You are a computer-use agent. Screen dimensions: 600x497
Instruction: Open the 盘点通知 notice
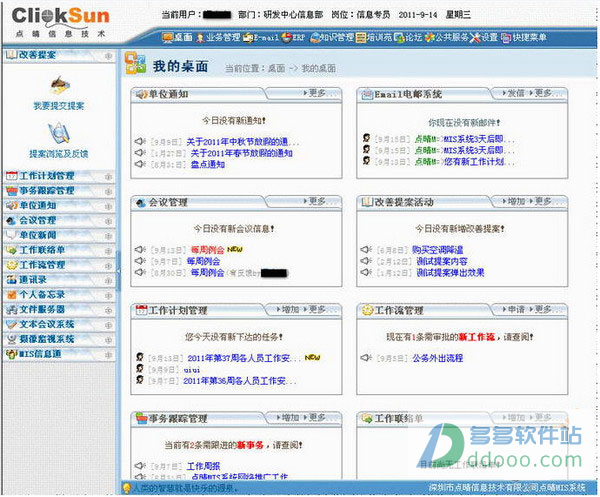tap(207, 165)
